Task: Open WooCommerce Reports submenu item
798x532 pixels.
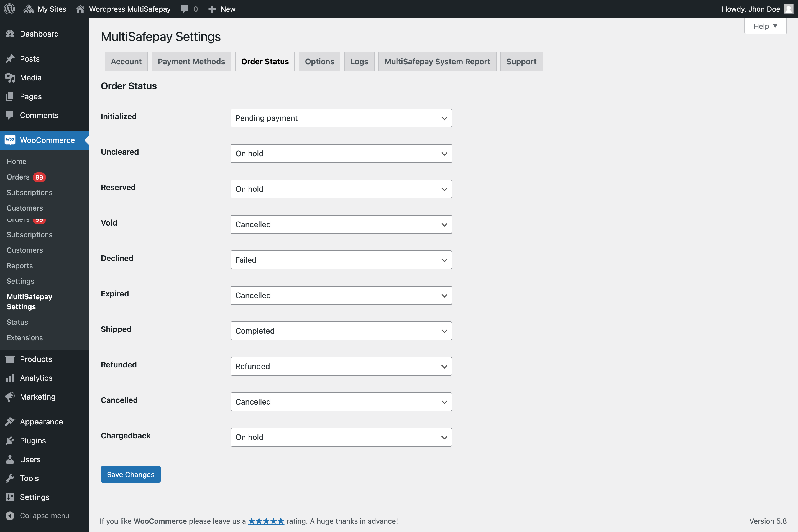Action: (20, 266)
